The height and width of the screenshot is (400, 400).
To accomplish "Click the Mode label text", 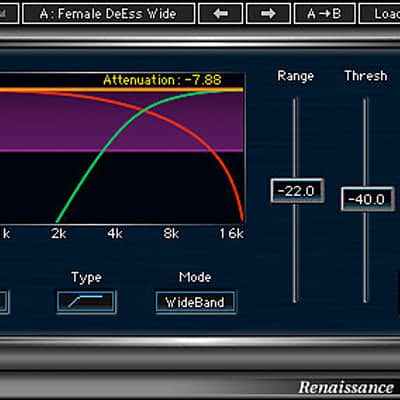I will click(x=195, y=277).
